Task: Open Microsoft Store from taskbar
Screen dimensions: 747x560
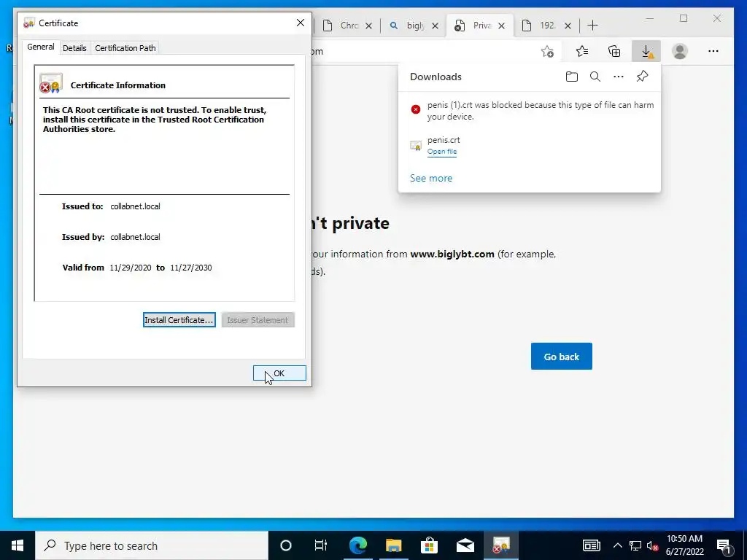Action: (x=429, y=545)
